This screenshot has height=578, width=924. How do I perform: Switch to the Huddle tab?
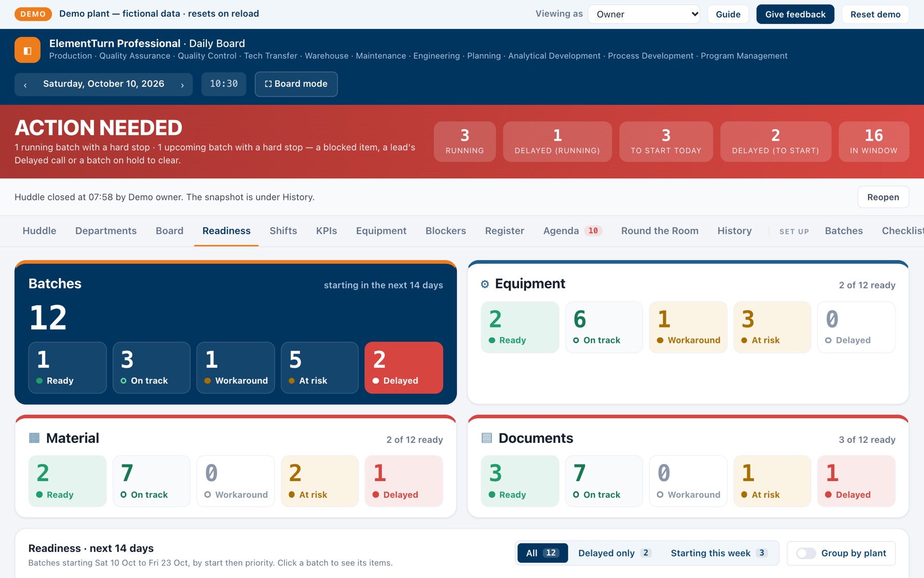point(40,231)
